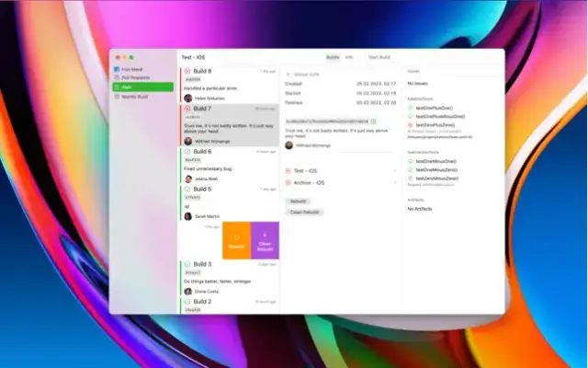Click the testOneMinusZero() test name
The width and height of the screenshot is (588, 368).
click(x=436, y=170)
